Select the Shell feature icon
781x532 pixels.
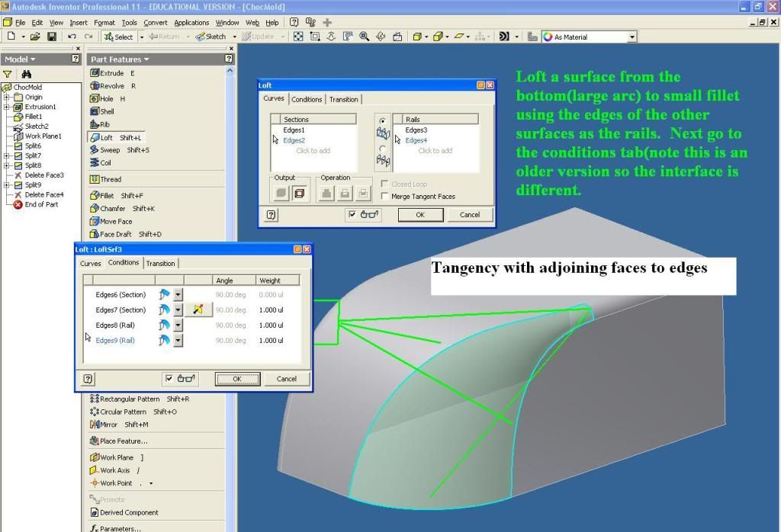point(95,111)
